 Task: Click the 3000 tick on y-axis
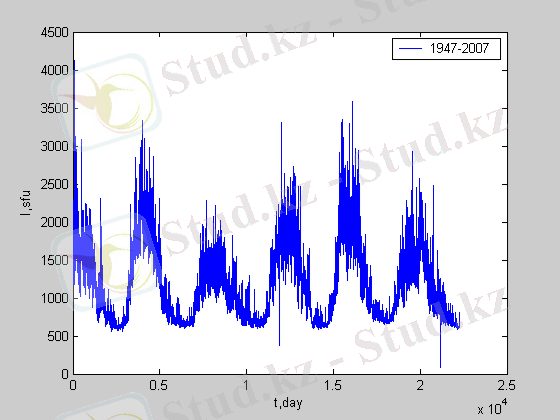54,146
